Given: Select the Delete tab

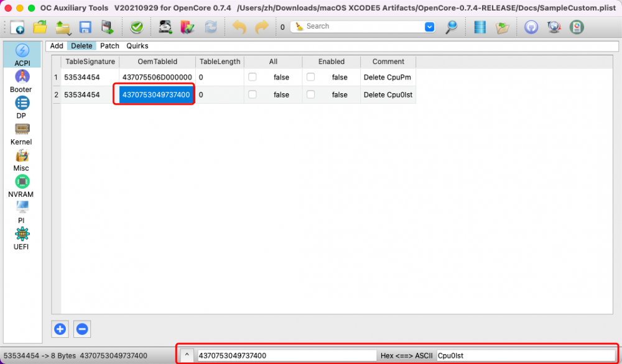Looking at the screenshot, I should pos(81,46).
